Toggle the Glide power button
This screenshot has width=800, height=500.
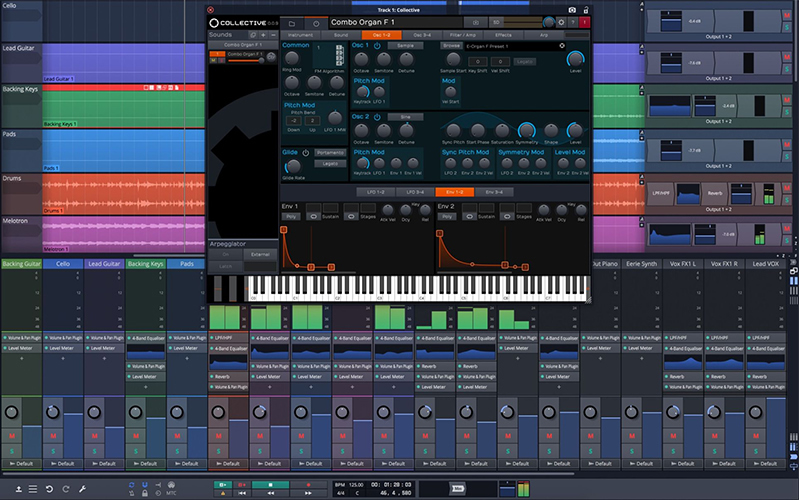click(x=306, y=153)
